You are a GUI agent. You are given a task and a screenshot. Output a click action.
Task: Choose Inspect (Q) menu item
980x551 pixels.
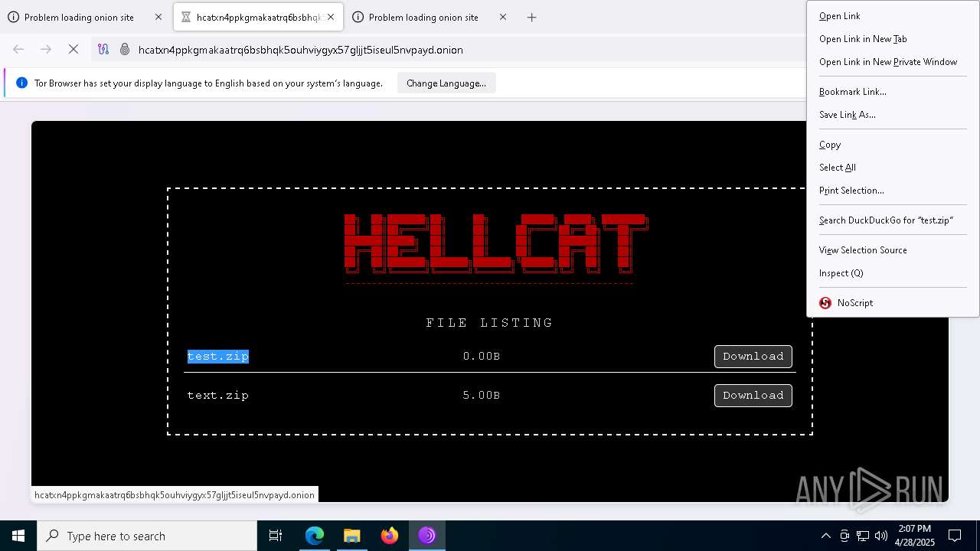893,273
